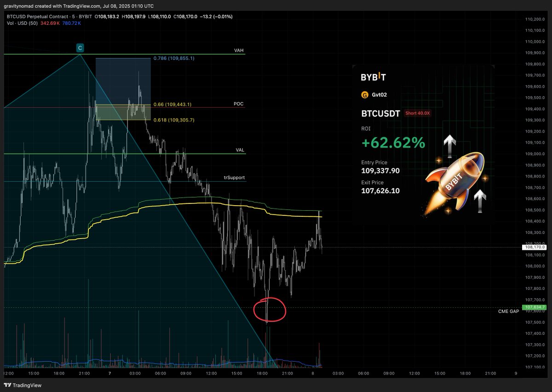Screen dimensions: 552x392
Task: Click the Vol · USD (50) indicator label
Action: pos(23,23)
